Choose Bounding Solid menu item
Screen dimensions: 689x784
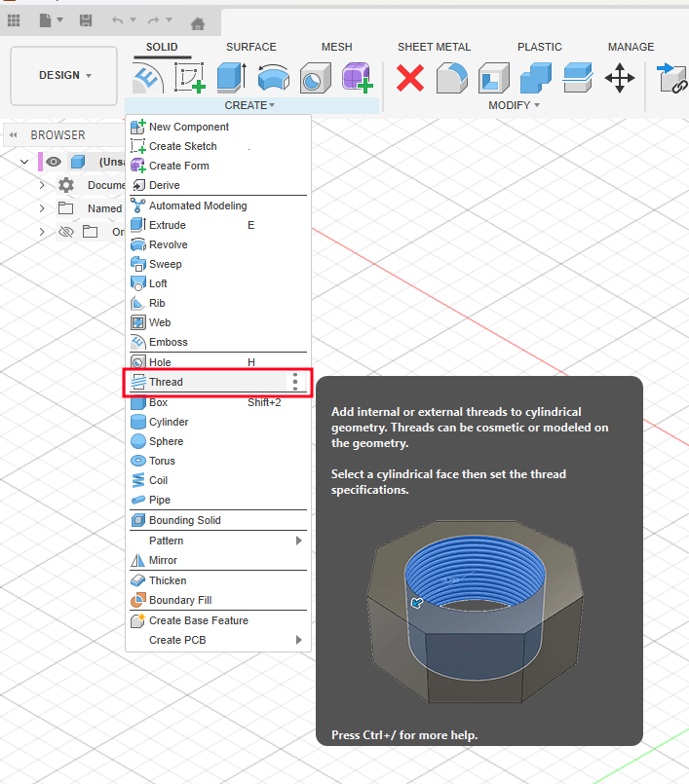coord(218,520)
